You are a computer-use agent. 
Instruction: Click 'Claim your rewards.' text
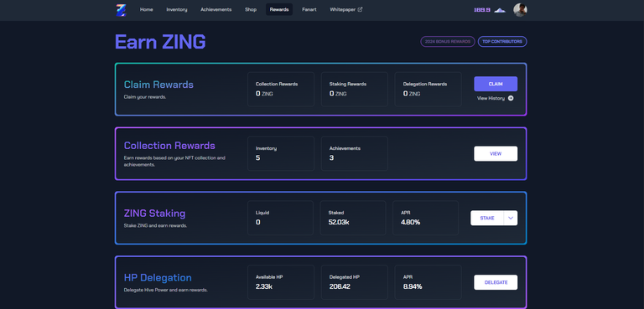click(145, 97)
